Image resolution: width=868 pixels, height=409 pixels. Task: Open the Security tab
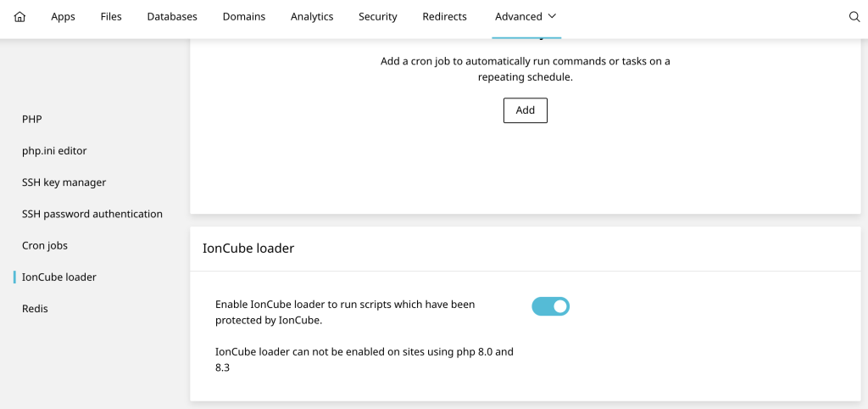378,17
